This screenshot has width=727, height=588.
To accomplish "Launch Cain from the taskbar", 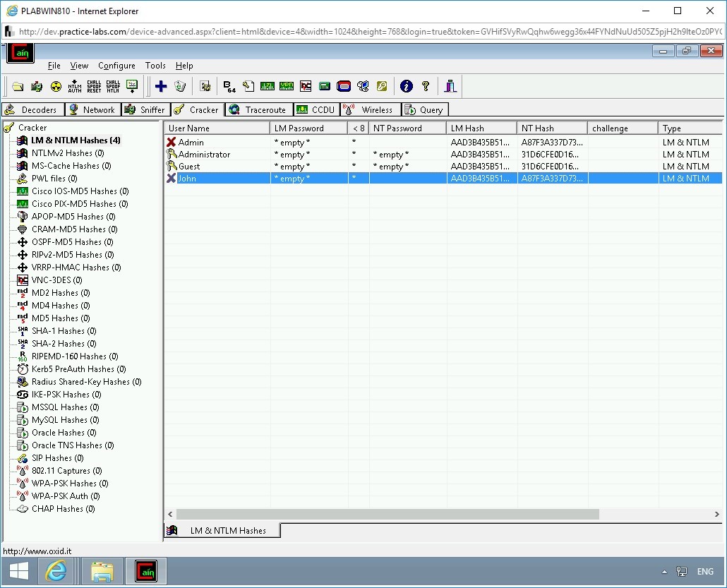I will point(146,571).
